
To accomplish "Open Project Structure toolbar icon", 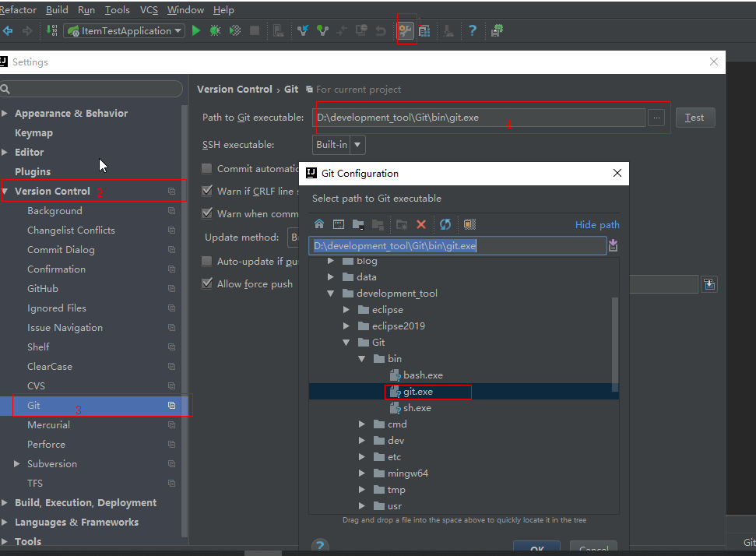I will (x=424, y=31).
